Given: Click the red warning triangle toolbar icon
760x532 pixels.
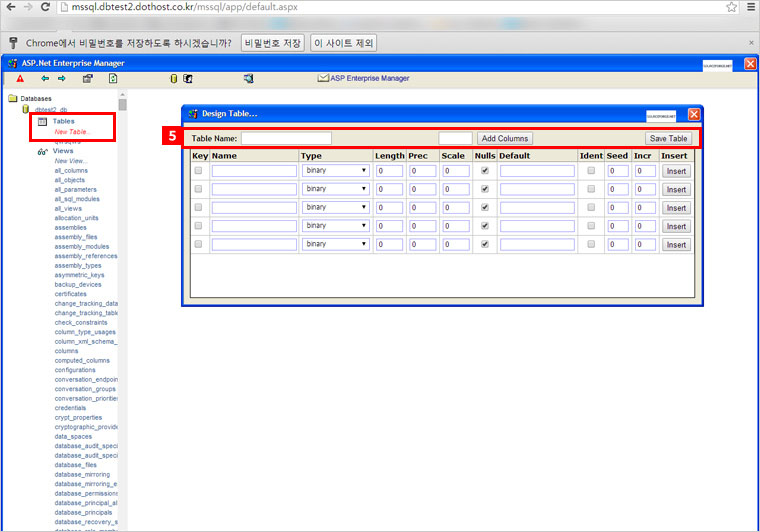Looking at the screenshot, I should tap(19, 78).
